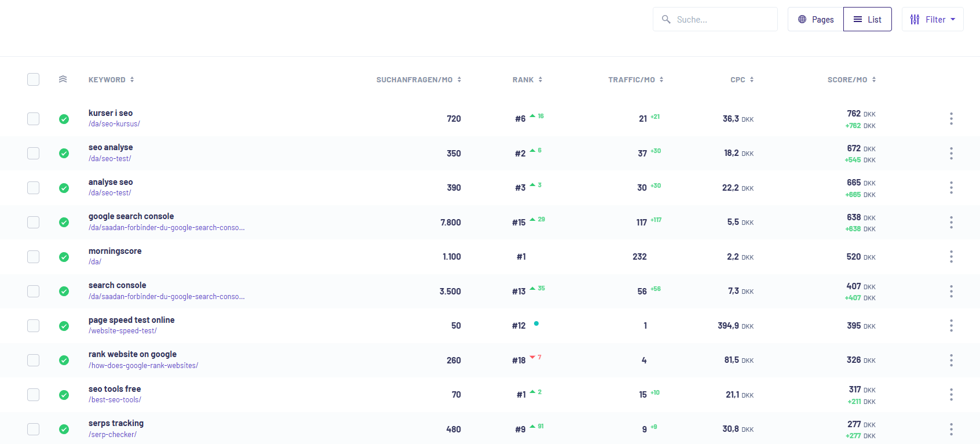The width and height of the screenshot is (980, 444).
Task: Check the box for seo tools free
Action: (34, 395)
